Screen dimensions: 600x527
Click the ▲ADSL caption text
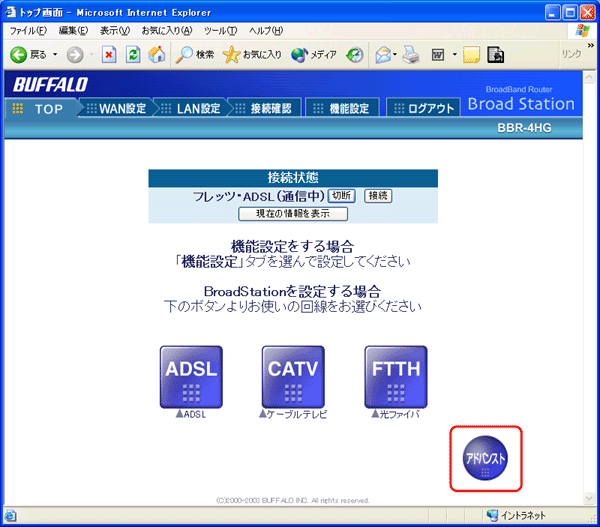click(x=191, y=414)
